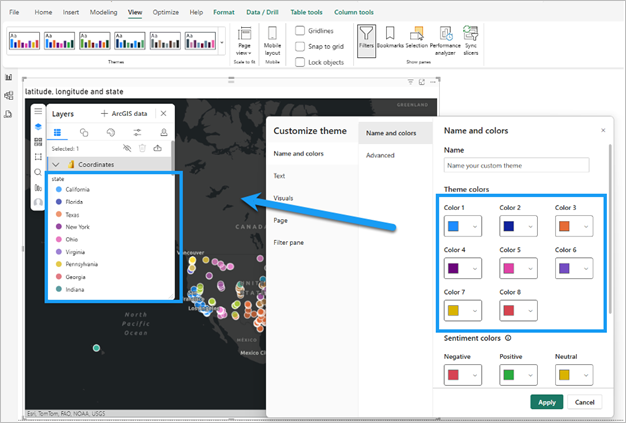Hide the selected Coordinates layer
Image resolution: width=626 pixels, height=423 pixels.
point(126,148)
